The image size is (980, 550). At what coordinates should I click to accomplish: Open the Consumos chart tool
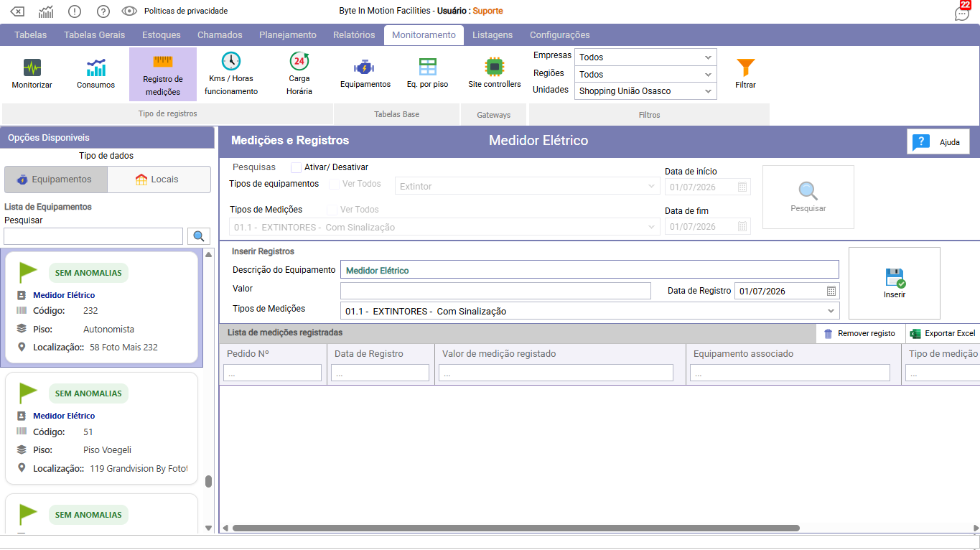pos(95,74)
